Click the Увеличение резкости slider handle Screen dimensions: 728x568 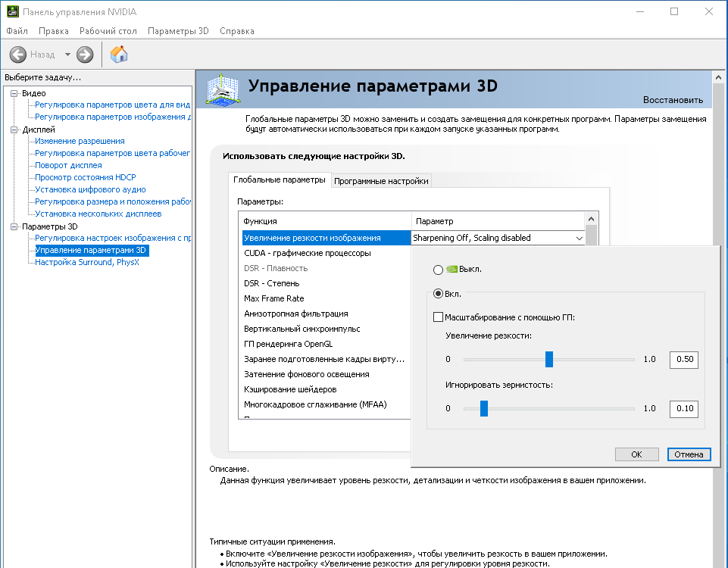pyautogui.click(x=549, y=359)
